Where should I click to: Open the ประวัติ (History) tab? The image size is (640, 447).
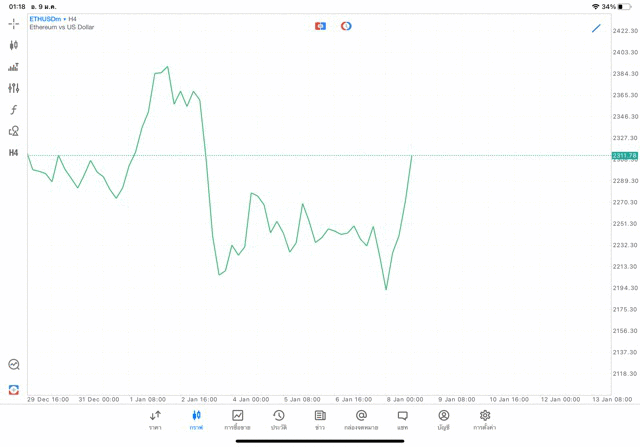[x=279, y=420]
